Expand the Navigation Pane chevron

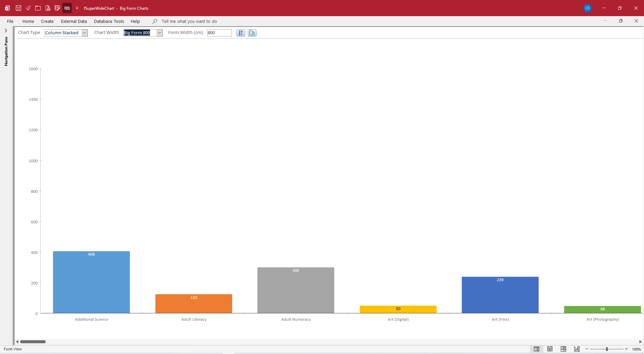(x=6, y=31)
